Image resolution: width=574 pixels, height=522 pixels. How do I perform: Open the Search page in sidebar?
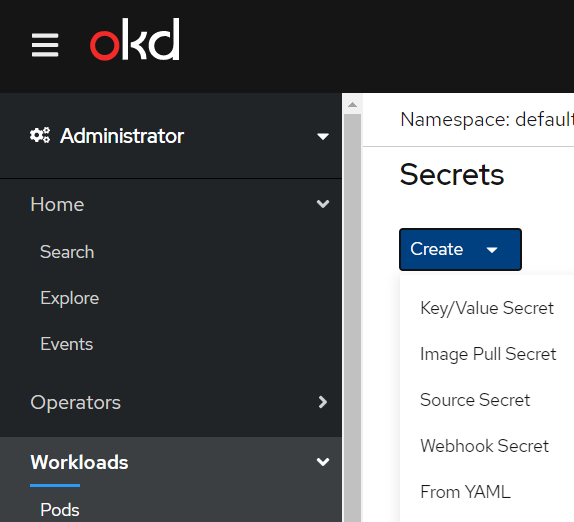coord(67,252)
